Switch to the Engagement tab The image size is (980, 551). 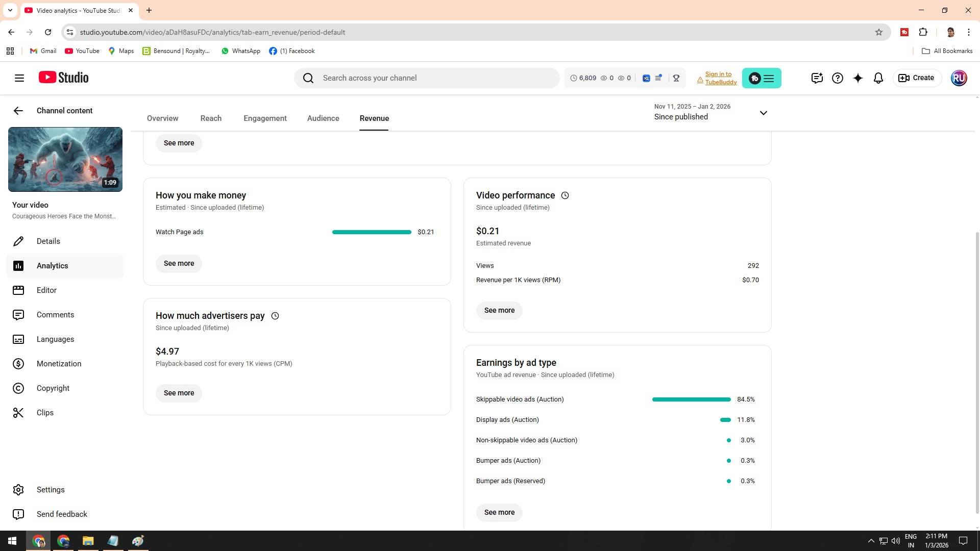pos(265,118)
